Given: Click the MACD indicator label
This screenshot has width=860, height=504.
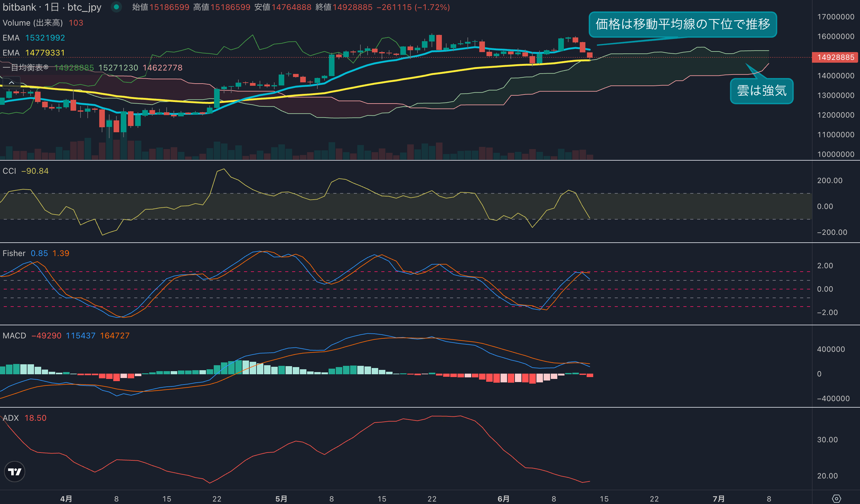Looking at the screenshot, I should pyautogui.click(x=14, y=336).
